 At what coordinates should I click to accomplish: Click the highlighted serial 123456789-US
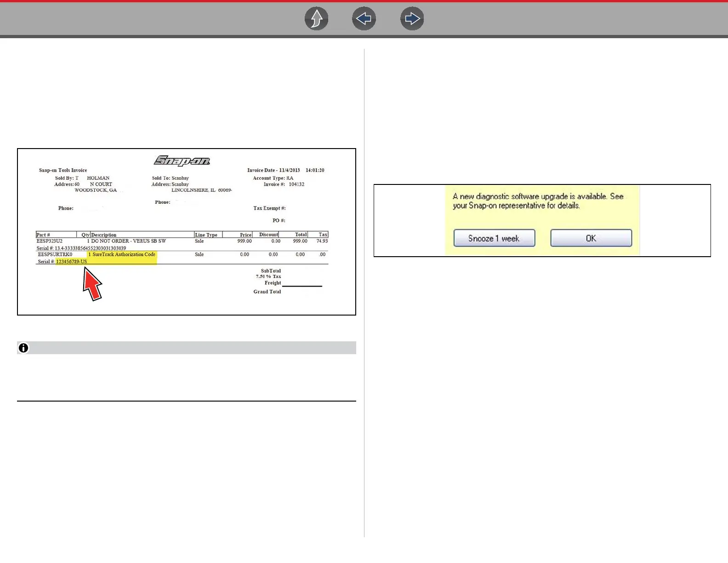pyautogui.click(x=71, y=262)
